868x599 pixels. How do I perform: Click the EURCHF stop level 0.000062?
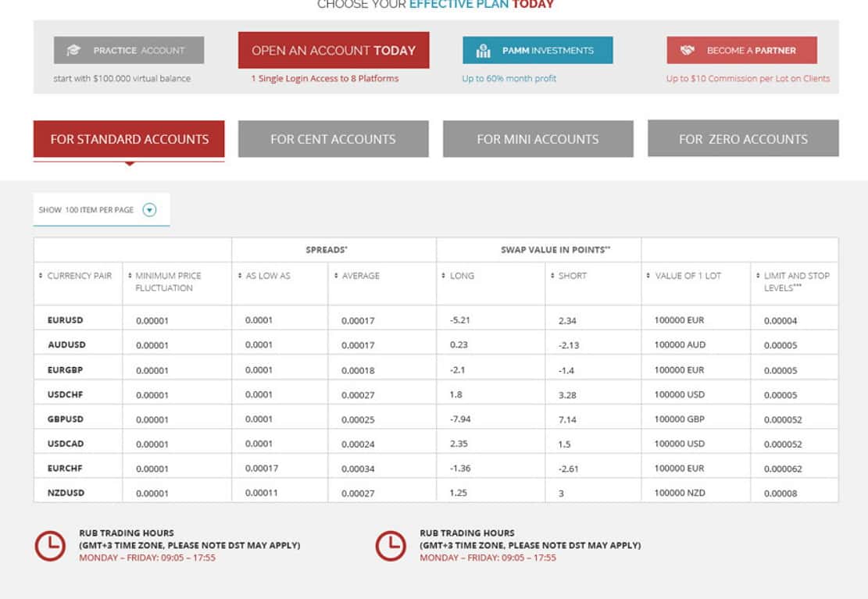[783, 469]
